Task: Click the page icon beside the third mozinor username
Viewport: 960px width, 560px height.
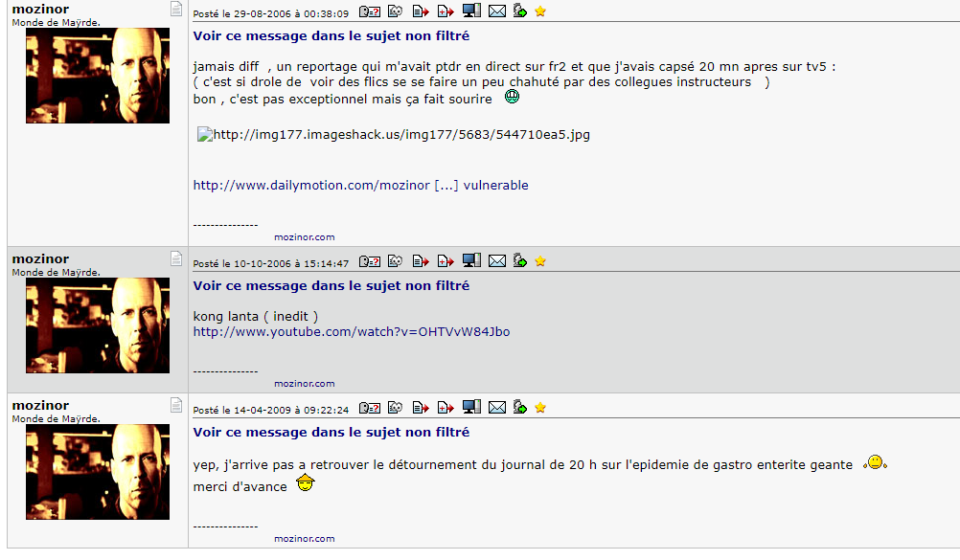Action: pos(176,405)
